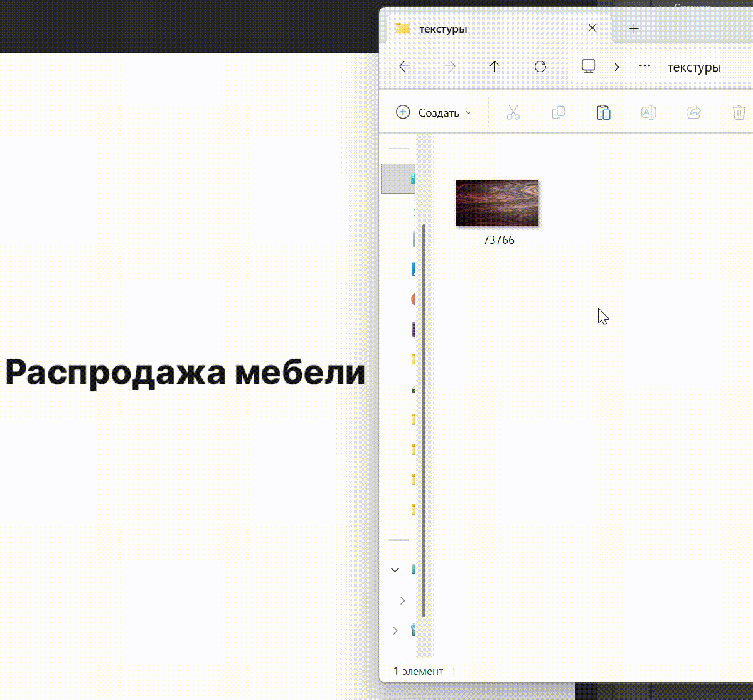Open the address bar three-dots menu

click(644, 66)
